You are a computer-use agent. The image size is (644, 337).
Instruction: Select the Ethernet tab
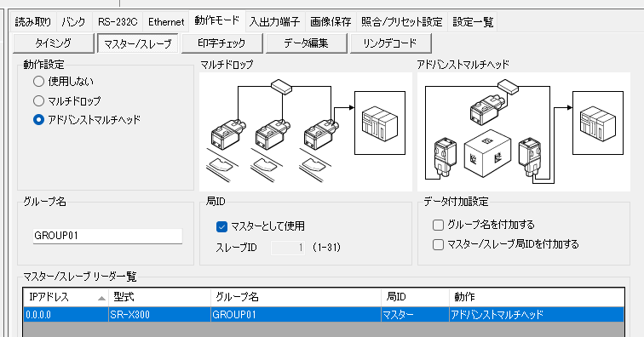click(166, 22)
